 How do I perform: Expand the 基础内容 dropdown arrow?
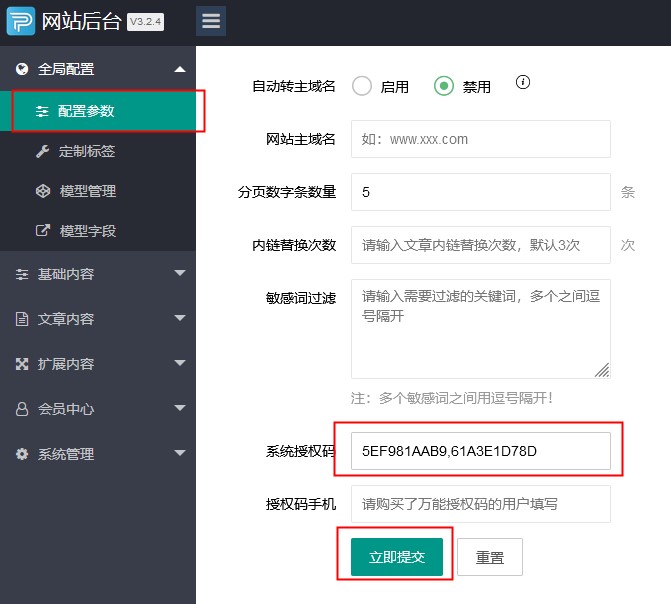tap(180, 273)
